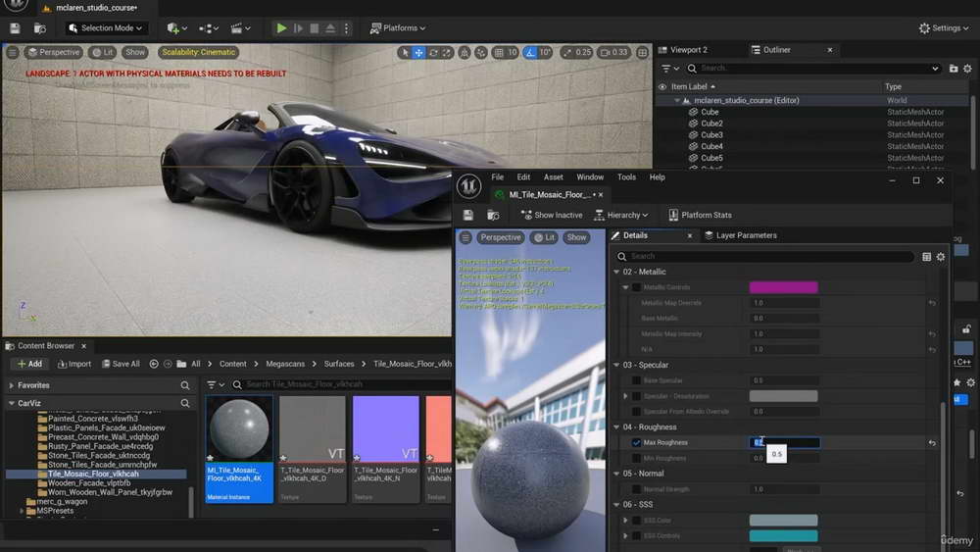Viewport: 980px width, 552px height.
Task: Click the gray-blue SSS Color swatch
Action: [x=783, y=520]
